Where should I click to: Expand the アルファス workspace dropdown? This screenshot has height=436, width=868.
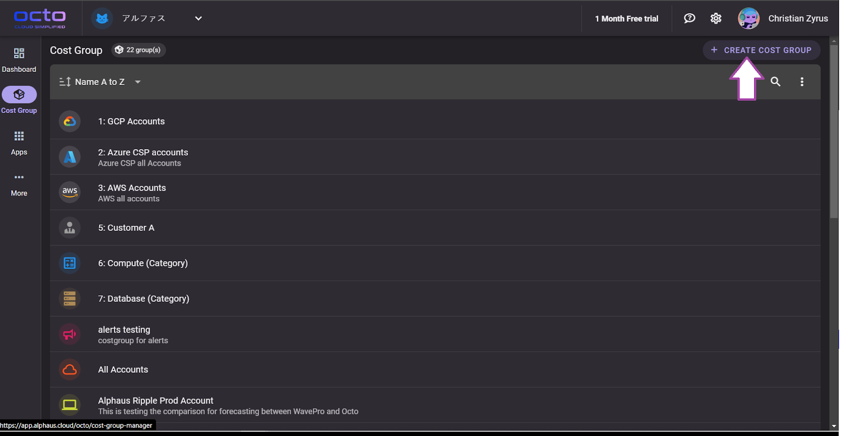198,19
